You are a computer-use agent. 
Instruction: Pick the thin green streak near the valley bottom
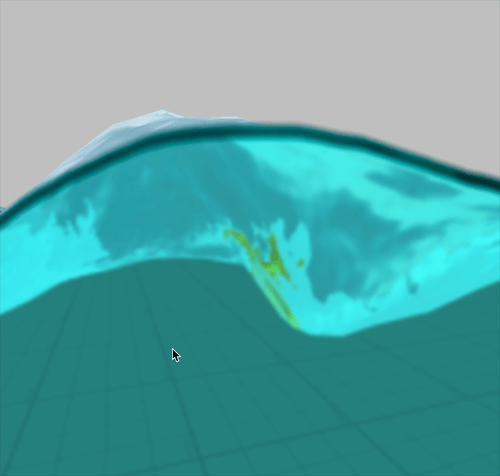coord(283,307)
